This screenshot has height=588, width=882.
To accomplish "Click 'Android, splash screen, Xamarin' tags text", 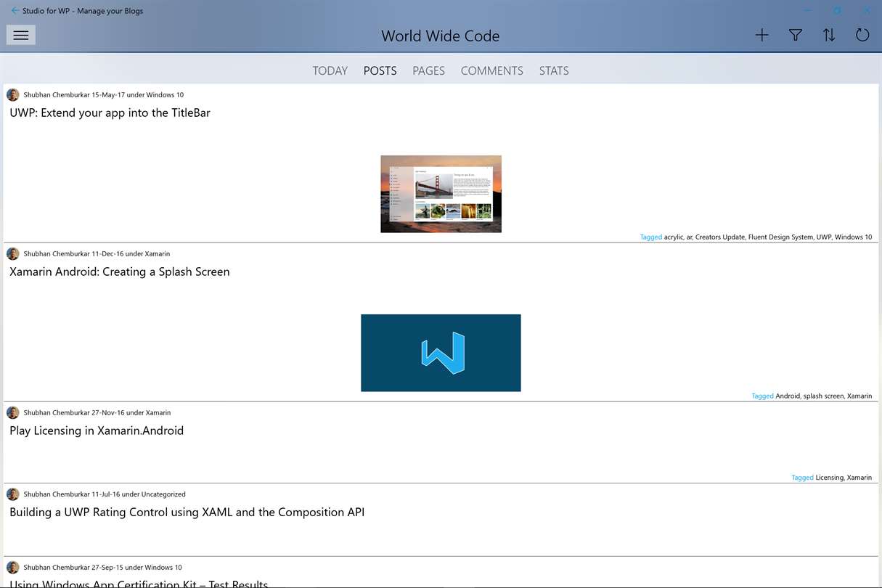I will tap(824, 396).
